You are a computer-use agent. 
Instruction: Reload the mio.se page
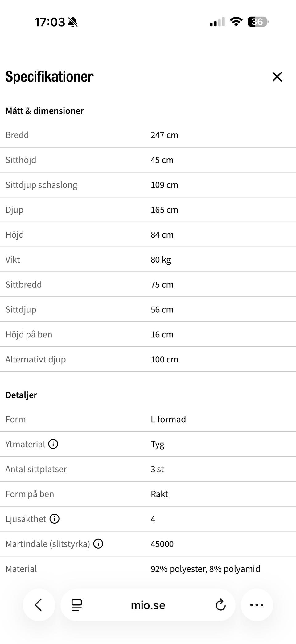(x=220, y=605)
